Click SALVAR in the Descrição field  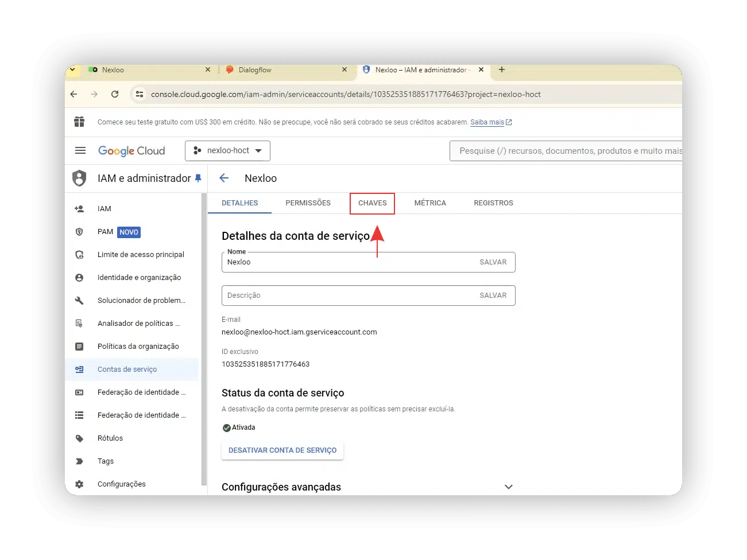click(493, 295)
